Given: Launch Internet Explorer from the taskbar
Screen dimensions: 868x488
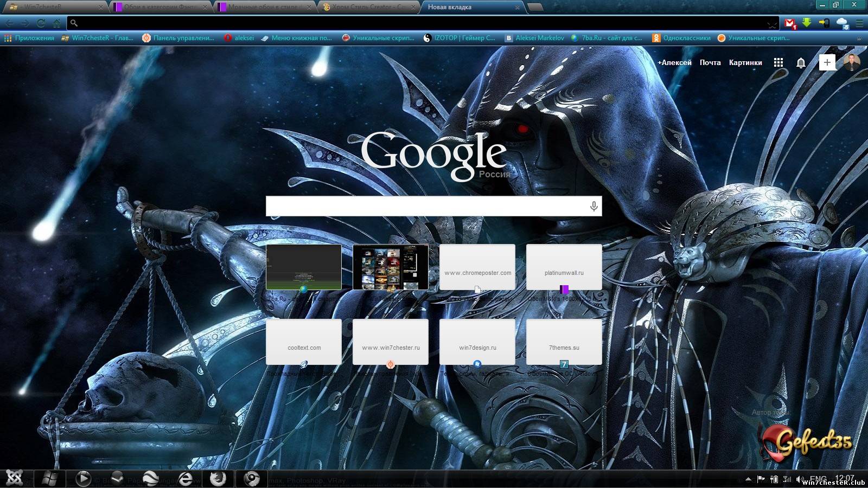Looking at the screenshot, I should tap(185, 479).
